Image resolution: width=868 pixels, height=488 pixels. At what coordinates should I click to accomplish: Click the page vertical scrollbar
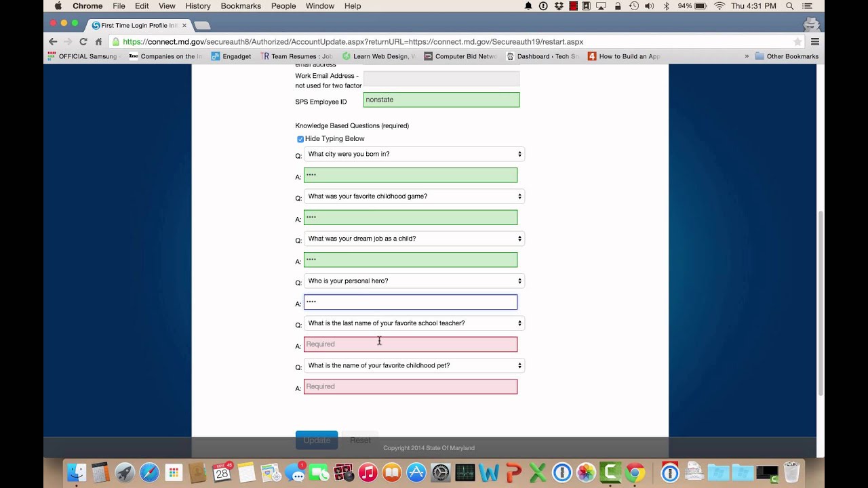tap(821, 302)
